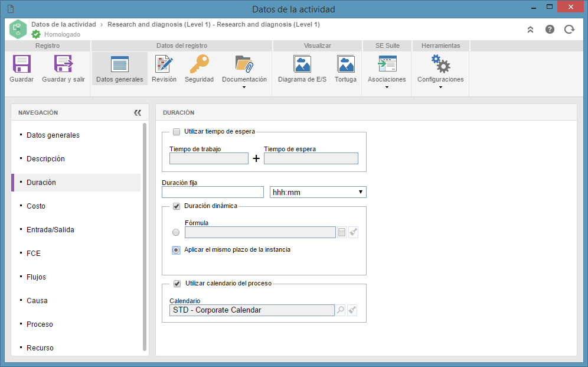Click Research and diagnosis breadcrumb text
Screen dimensions: 588x367
click(214, 24)
